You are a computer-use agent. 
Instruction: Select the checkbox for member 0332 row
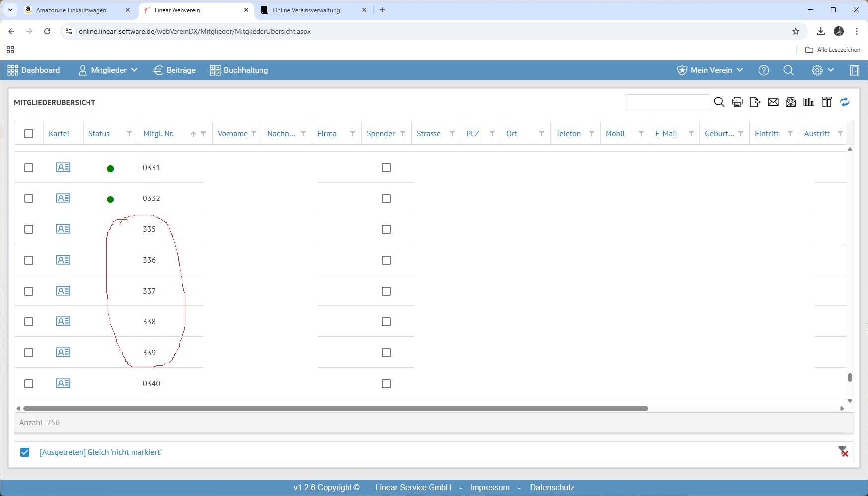29,198
